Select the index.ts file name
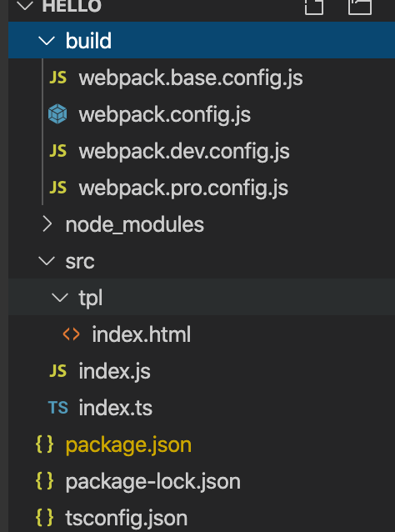 [115, 408]
